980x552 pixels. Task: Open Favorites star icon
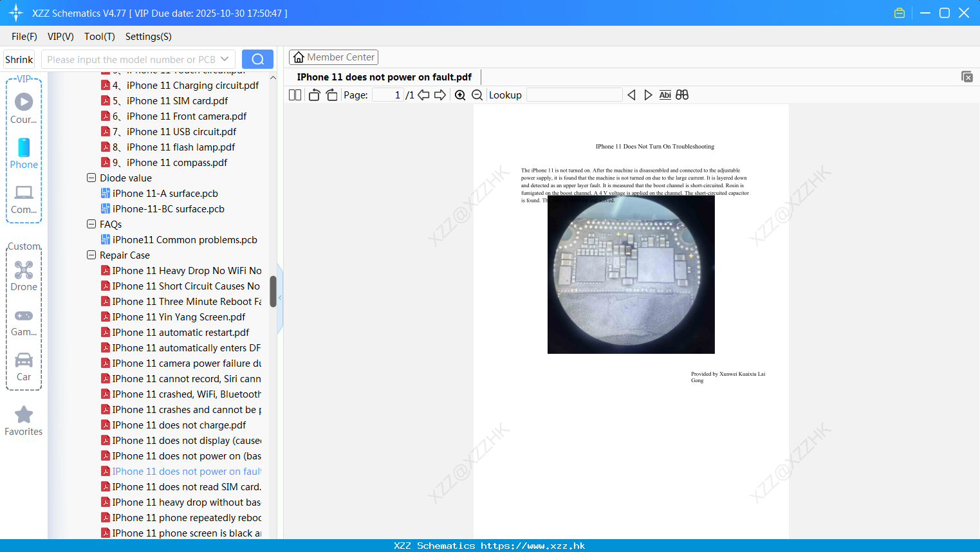24,421
